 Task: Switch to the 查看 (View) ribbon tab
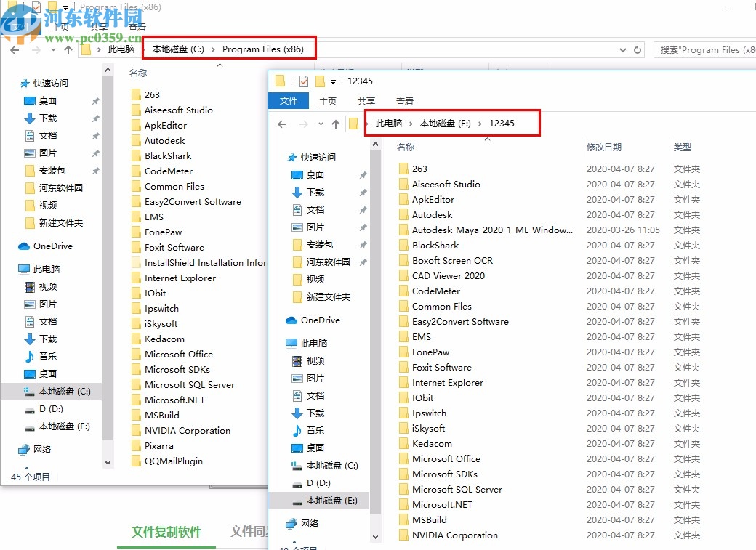[404, 101]
